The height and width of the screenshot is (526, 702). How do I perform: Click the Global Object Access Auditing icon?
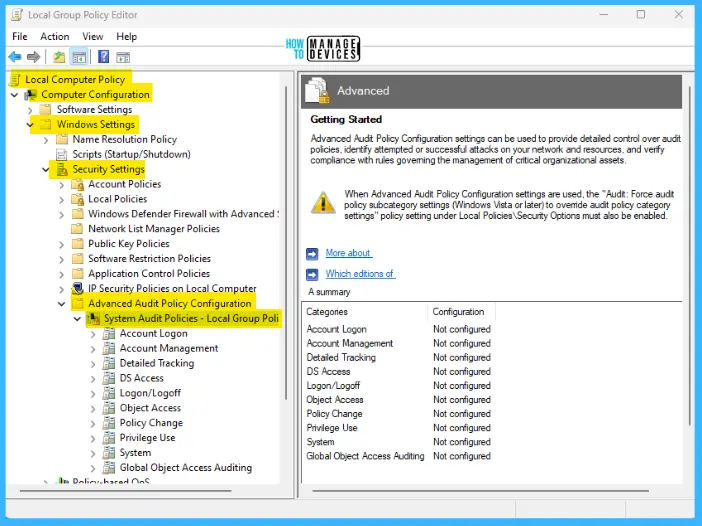[109, 468]
